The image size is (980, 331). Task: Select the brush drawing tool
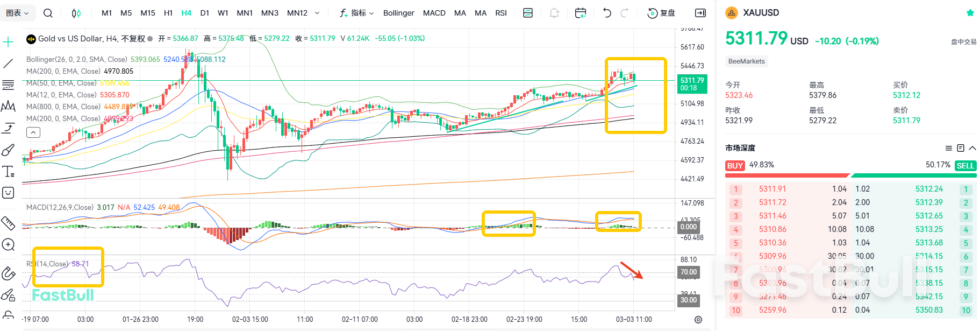point(8,150)
